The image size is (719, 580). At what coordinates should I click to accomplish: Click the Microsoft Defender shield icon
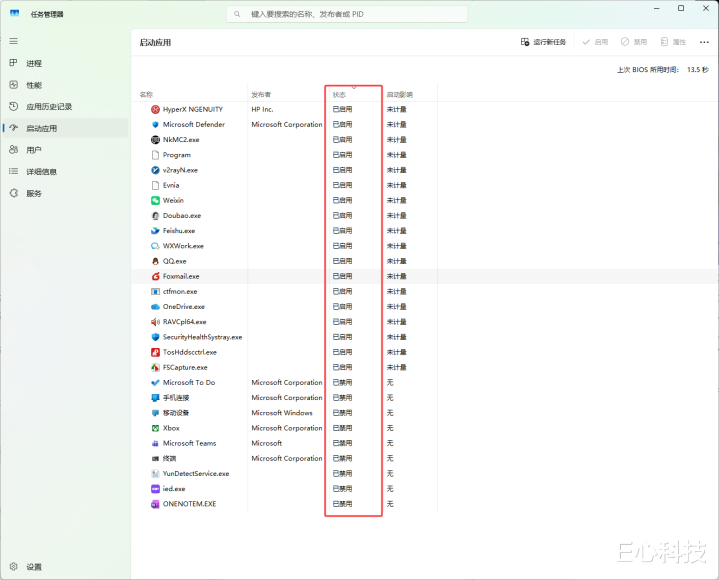pos(155,125)
